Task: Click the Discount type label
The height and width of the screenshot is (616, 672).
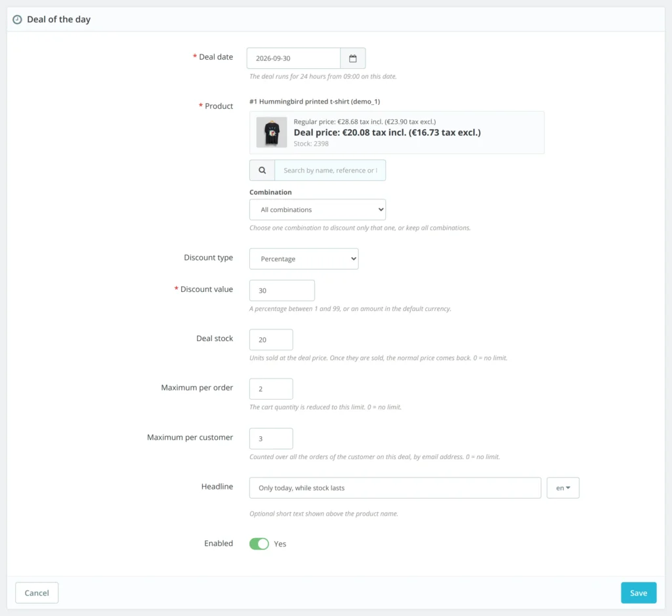Action: [208, 257]
